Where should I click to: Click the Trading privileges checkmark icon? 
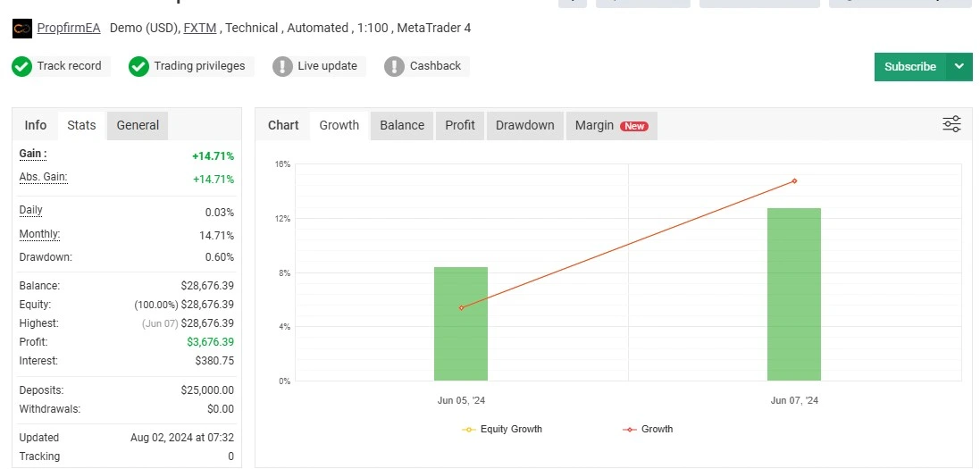click(138, 66)
